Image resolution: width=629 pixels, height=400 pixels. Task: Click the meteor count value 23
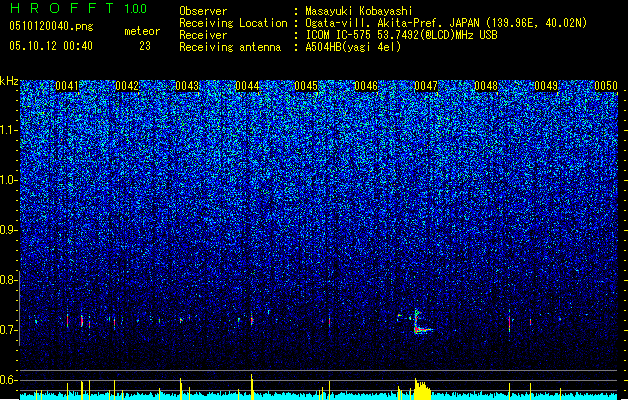(x=145, y=46)
